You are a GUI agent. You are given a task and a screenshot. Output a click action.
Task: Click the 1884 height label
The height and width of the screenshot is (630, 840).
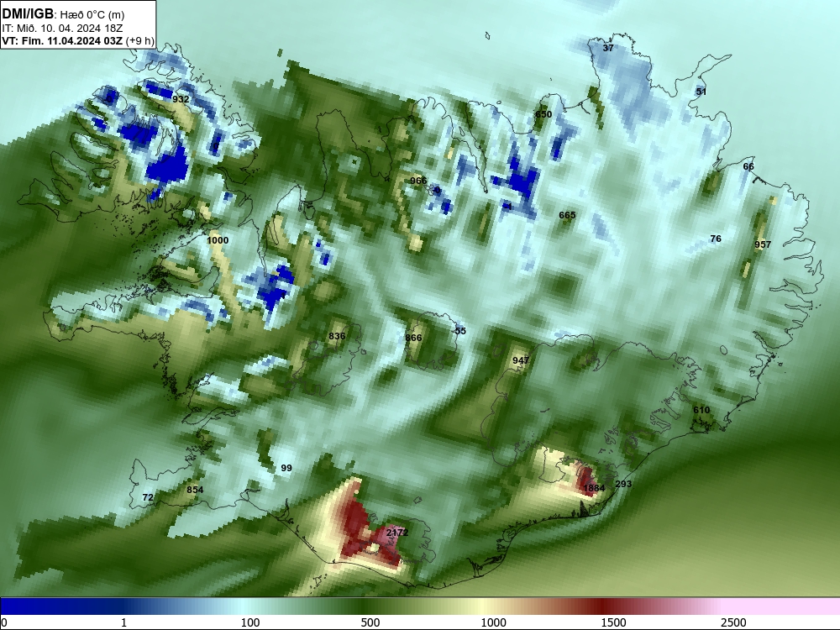point(594,488)
